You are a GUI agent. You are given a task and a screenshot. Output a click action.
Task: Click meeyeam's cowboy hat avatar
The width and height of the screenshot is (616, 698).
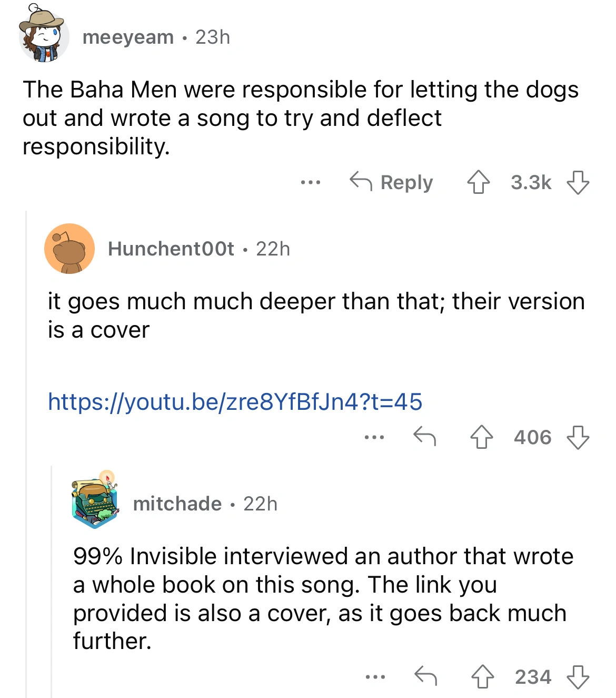click(44, 35)
